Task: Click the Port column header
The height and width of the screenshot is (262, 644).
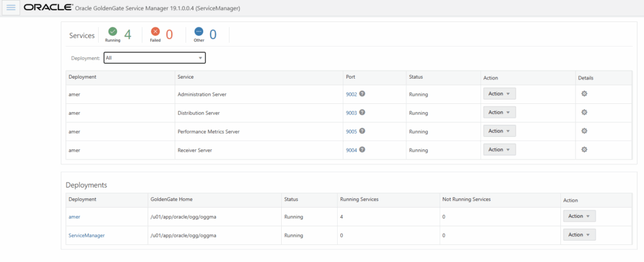Action: point(350,77)
